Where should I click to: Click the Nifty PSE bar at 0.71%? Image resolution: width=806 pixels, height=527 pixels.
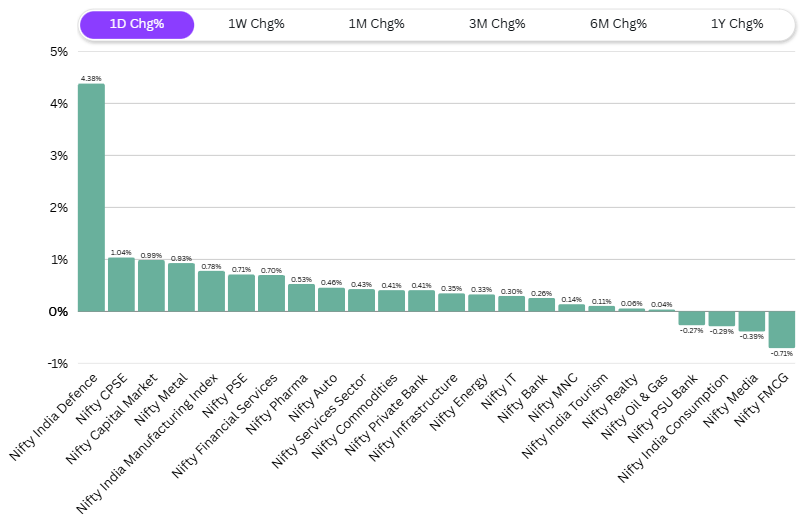tap(242, 293)
